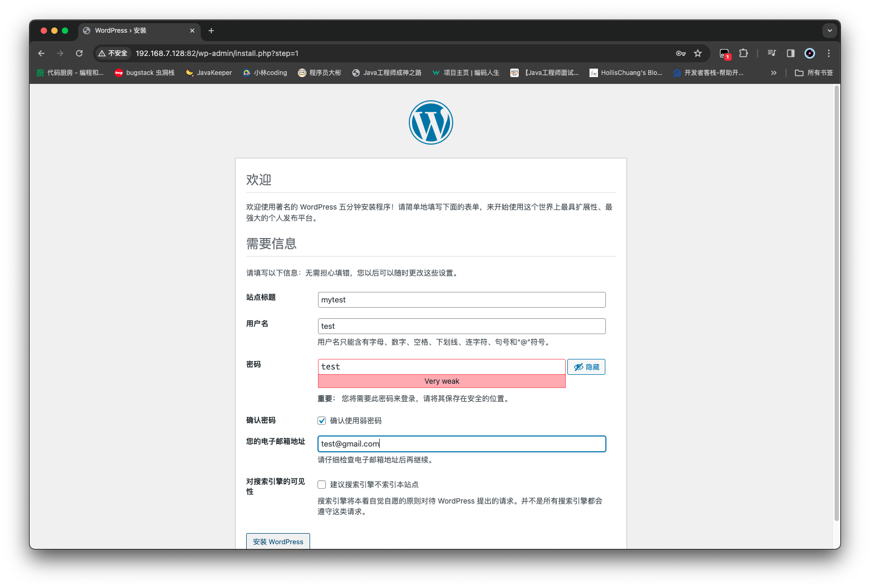Click the Very weak strength indicator

[x=442, y=381]
